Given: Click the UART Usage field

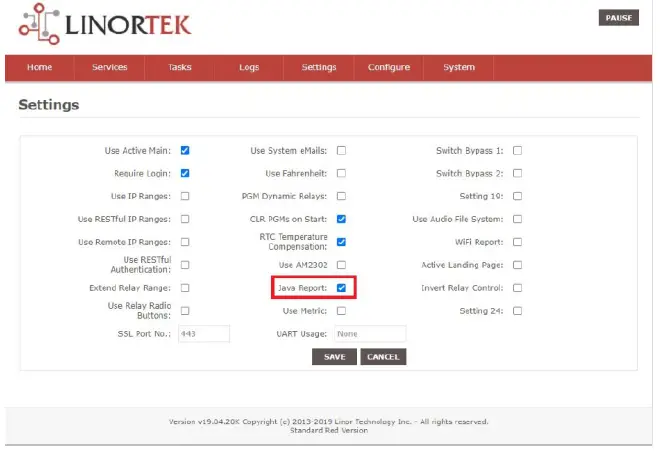Looking at the screenshot, I should coord(370,334).
